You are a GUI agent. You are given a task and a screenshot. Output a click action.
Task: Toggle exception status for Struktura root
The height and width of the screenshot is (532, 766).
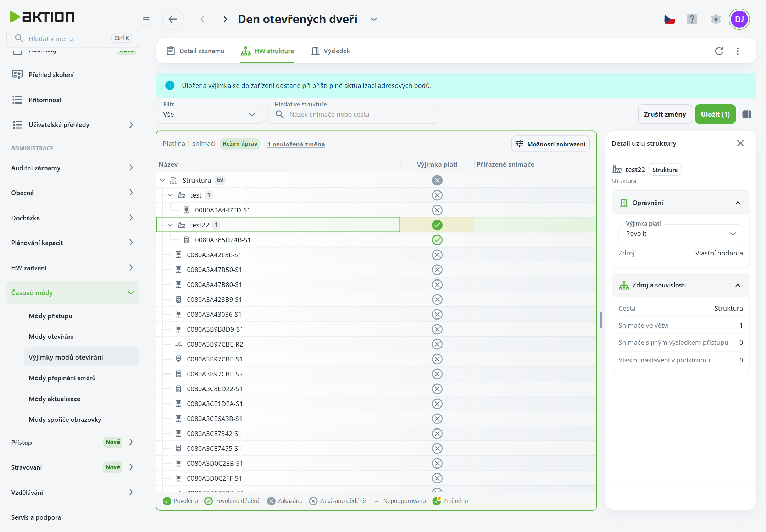click(x=437, y=180)
